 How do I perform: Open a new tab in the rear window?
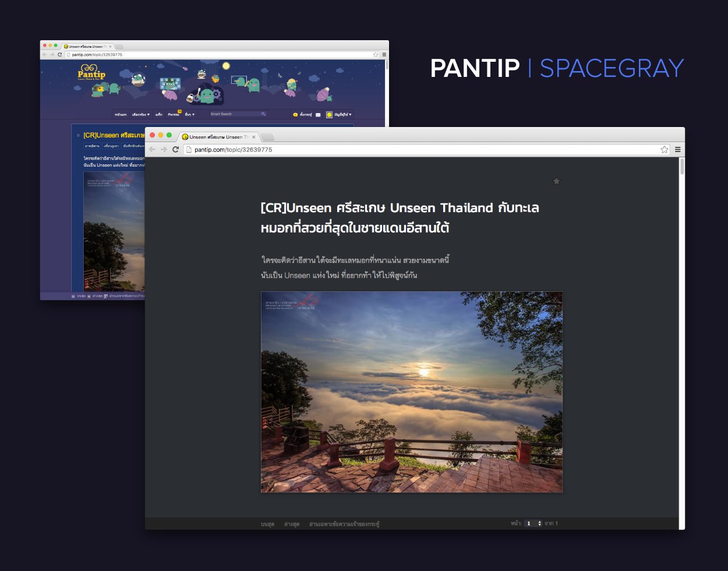[x=119, y=46]
